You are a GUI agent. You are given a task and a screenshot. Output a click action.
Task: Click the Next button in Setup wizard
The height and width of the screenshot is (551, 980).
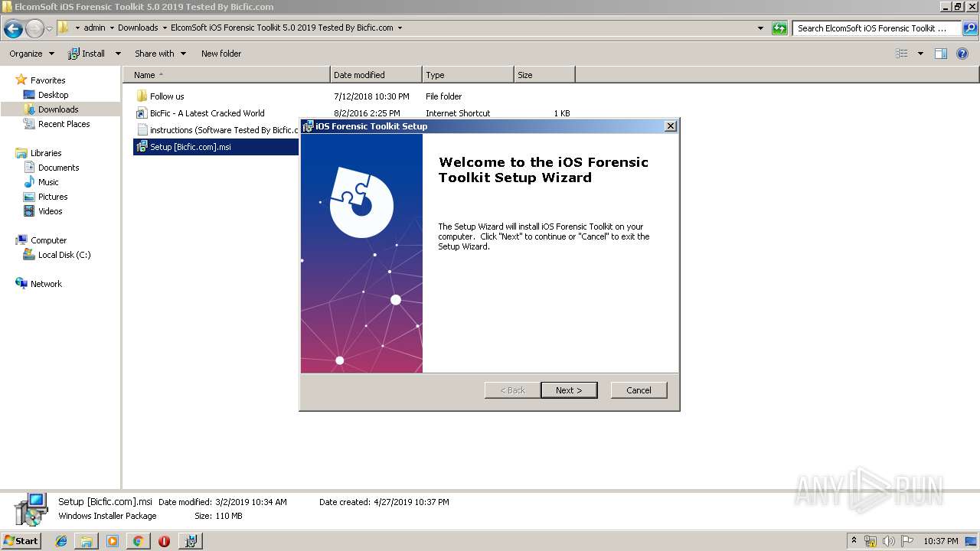pos(569,390)
